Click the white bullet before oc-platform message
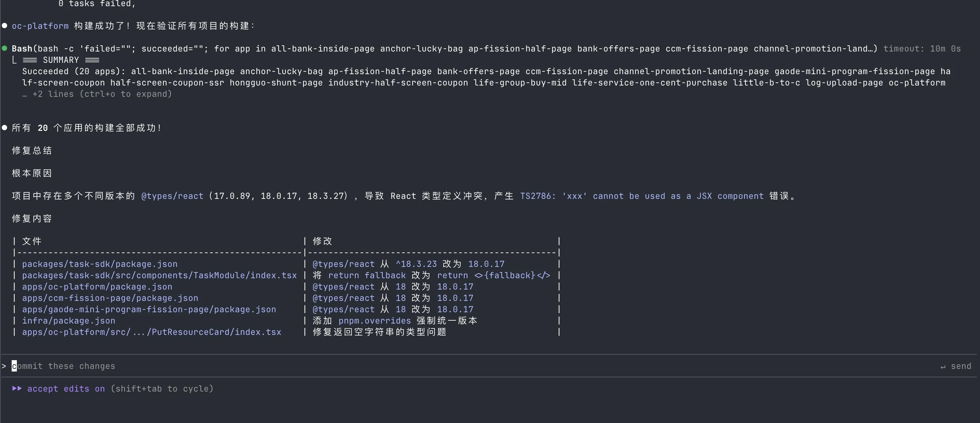 tap(5, 26)
